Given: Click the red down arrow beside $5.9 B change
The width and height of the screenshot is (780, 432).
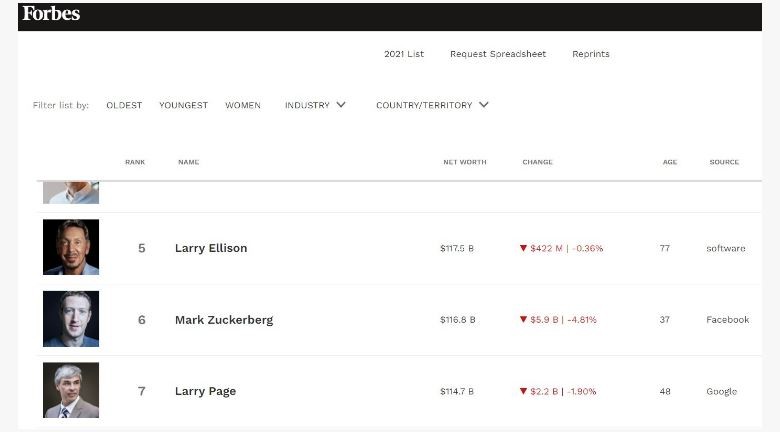Looking at the screenshot, I should click(x=523, y=320).
